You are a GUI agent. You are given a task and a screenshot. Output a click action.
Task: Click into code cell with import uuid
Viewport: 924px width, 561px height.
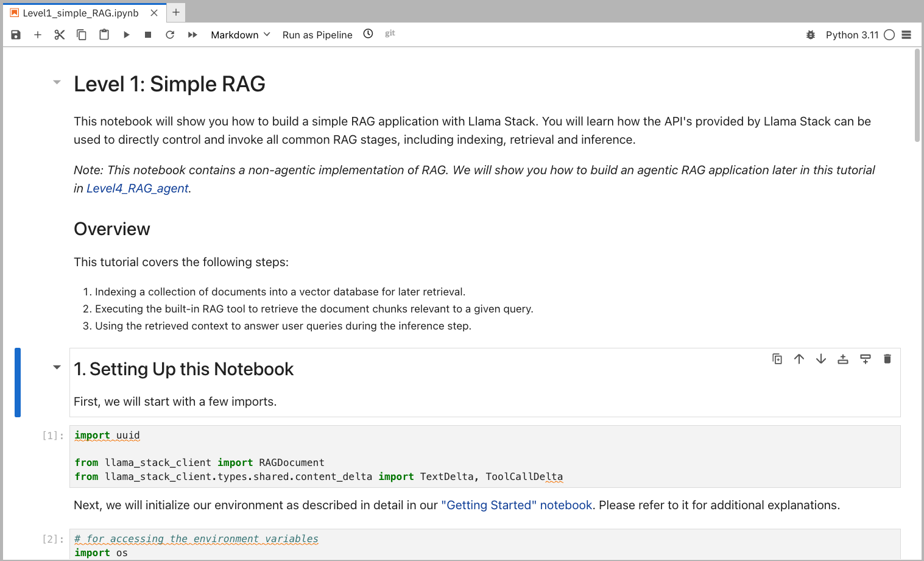point(485,456)
